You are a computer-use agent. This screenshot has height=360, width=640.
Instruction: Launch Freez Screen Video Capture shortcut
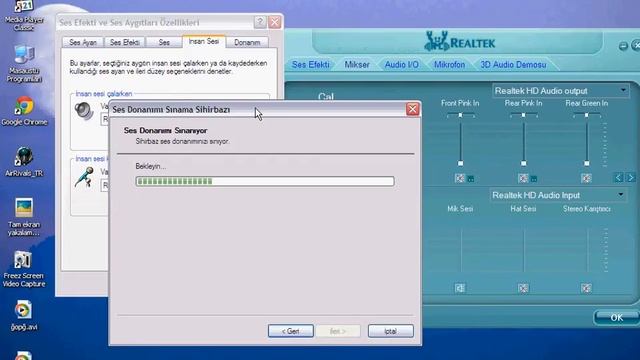pos(24,269)
